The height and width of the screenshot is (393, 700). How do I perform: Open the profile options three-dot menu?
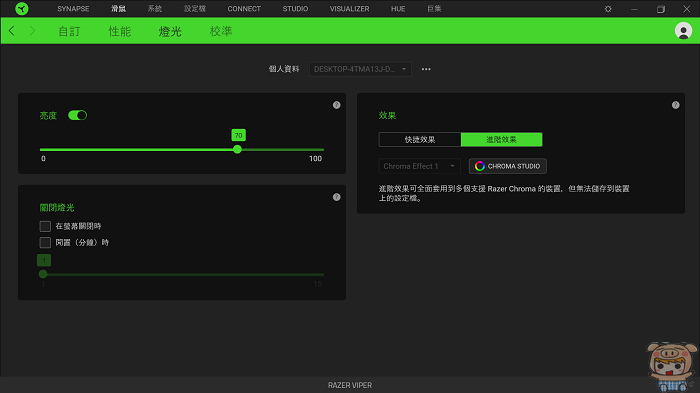(x=426, y=69)
